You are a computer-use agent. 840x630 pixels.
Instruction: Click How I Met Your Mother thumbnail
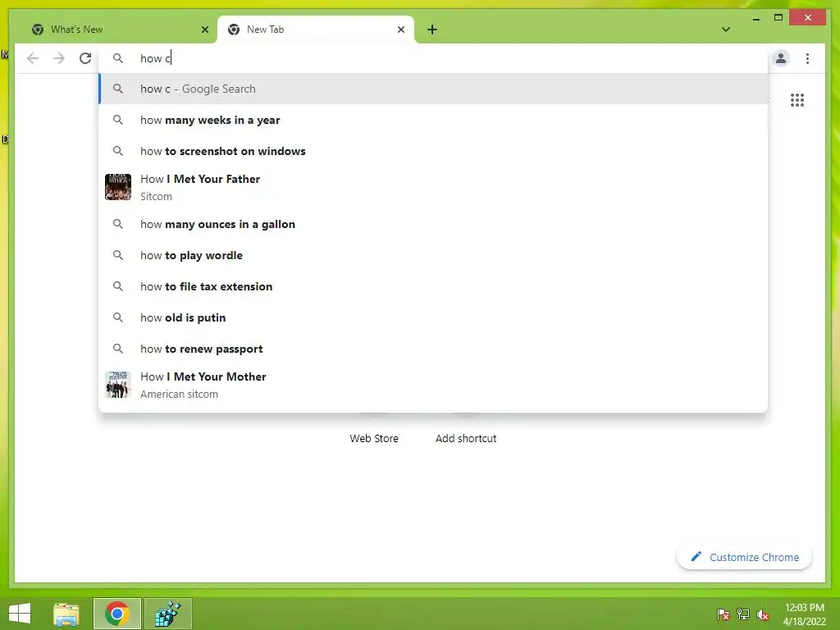click(x=118, y=385)
